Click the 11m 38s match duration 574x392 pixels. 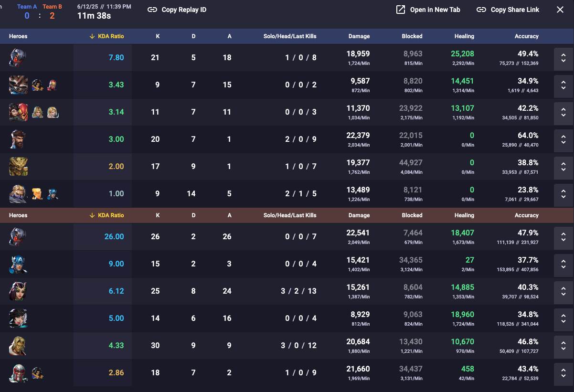pyautogui.click(x=94, y=16)
